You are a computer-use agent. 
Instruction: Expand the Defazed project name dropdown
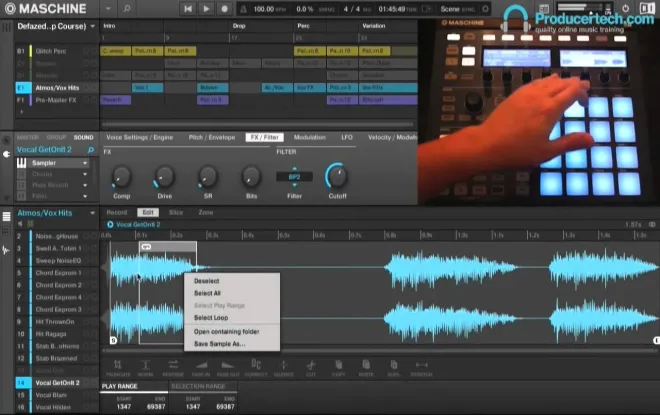point(93,26)
